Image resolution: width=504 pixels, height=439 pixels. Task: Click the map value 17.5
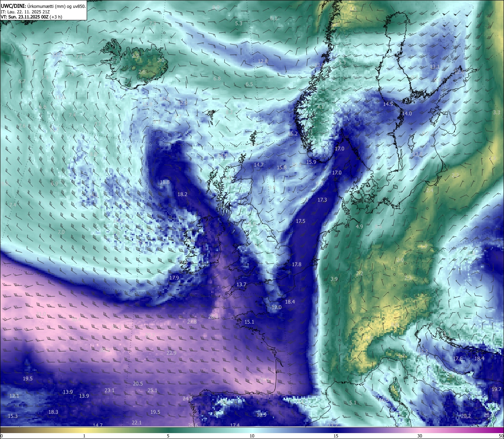300,221
